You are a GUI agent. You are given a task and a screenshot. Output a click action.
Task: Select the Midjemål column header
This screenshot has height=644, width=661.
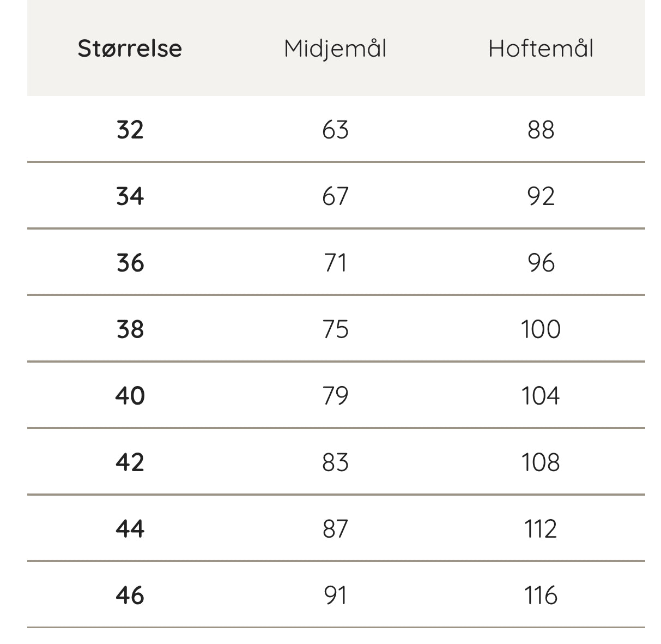[335, 48]
